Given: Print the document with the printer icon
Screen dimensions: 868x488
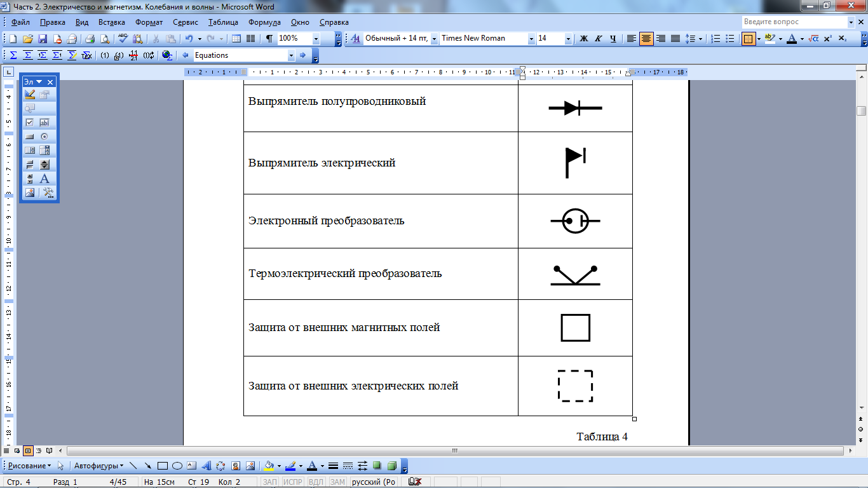Looking at the screenshot, I should 90,39.
